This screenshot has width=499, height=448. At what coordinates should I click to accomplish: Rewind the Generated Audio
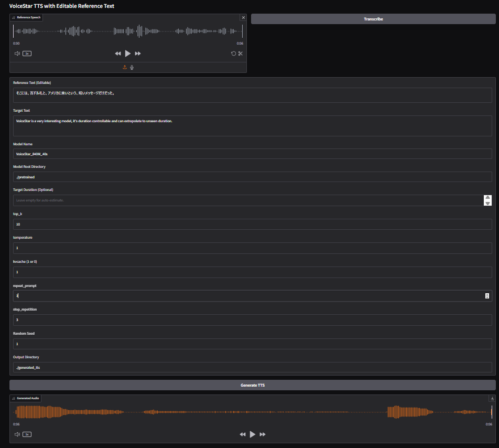pyautogui.click(x=243, y=434)
